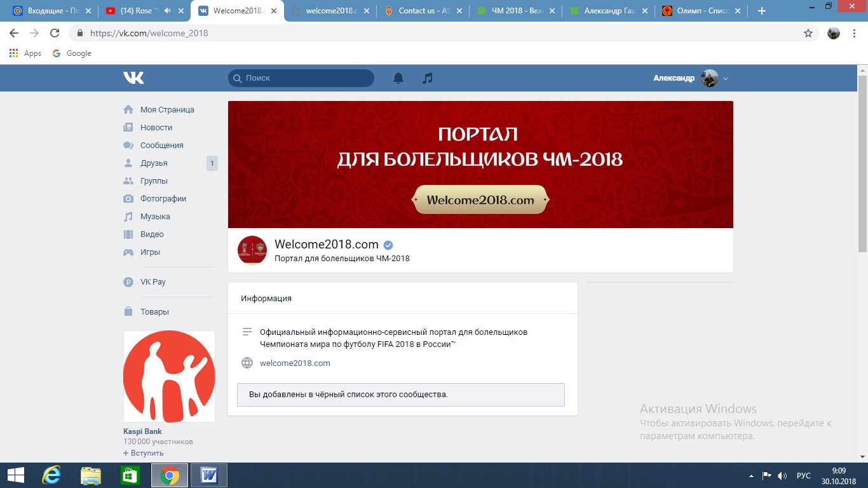Switch to the welcome2018.c tab
This screenshot has height=488, width=868.
pos(330,11)
